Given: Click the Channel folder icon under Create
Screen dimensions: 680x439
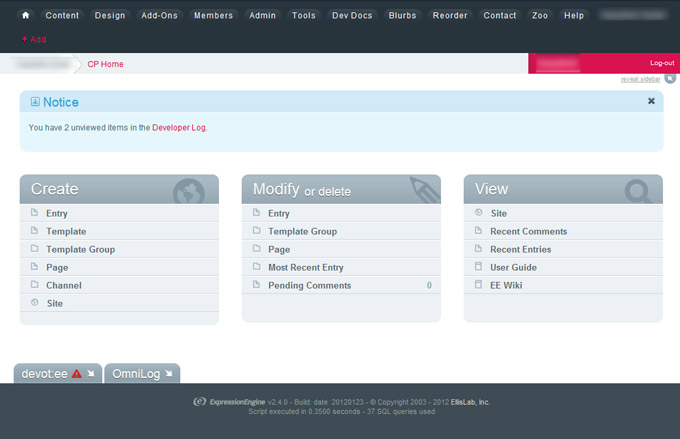Looking at the screenshot, I should [x=35, y=285].
